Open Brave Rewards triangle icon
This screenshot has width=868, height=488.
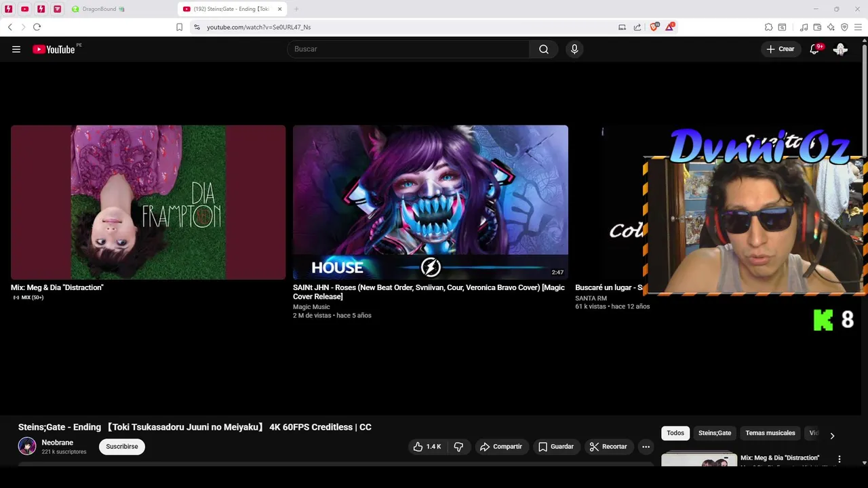670,27
